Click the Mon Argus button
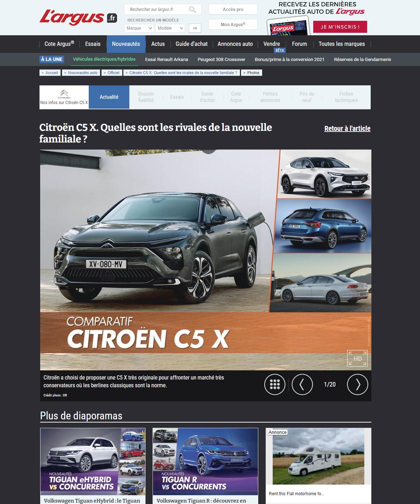The height and width of the screenshot is (504, 420). point(233,24)
